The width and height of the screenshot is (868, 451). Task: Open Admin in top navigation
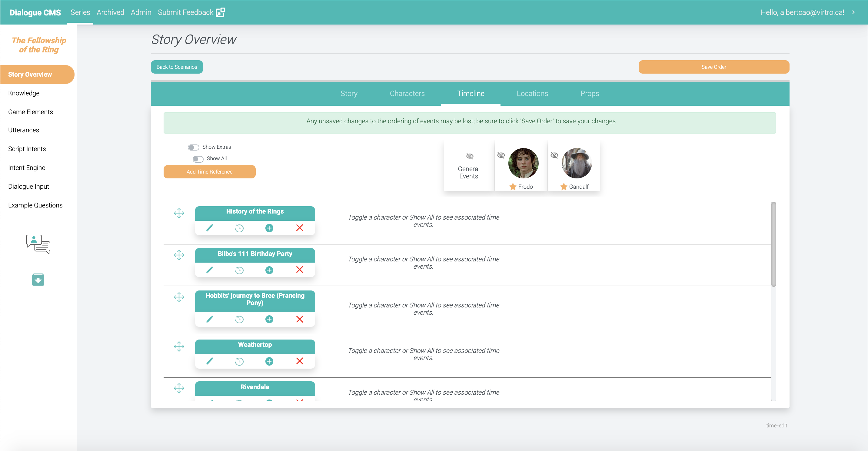click(141, 12)
